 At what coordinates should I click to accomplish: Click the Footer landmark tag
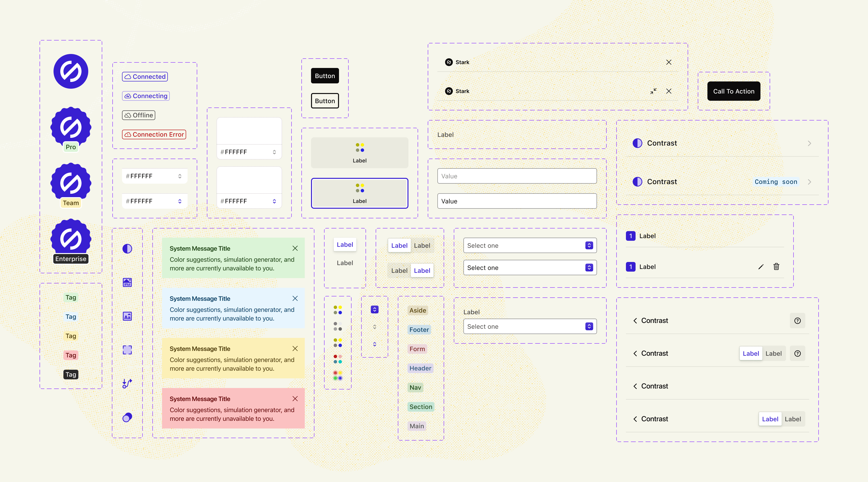coord(419,330)
